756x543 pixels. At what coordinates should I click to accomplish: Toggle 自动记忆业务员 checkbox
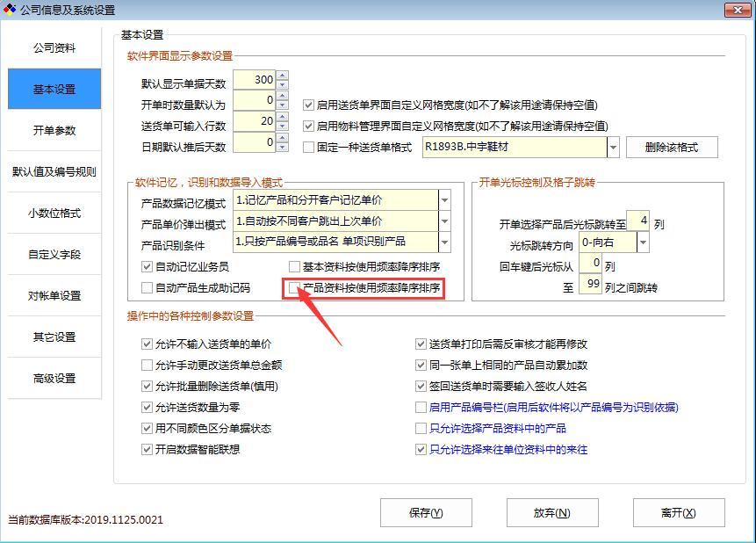click(x=147, y=266)
